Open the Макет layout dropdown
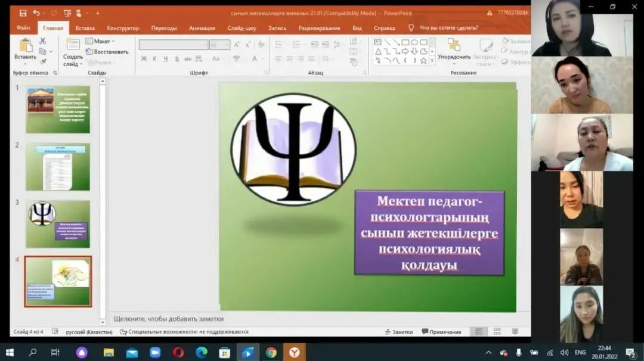 coord(101,41)
